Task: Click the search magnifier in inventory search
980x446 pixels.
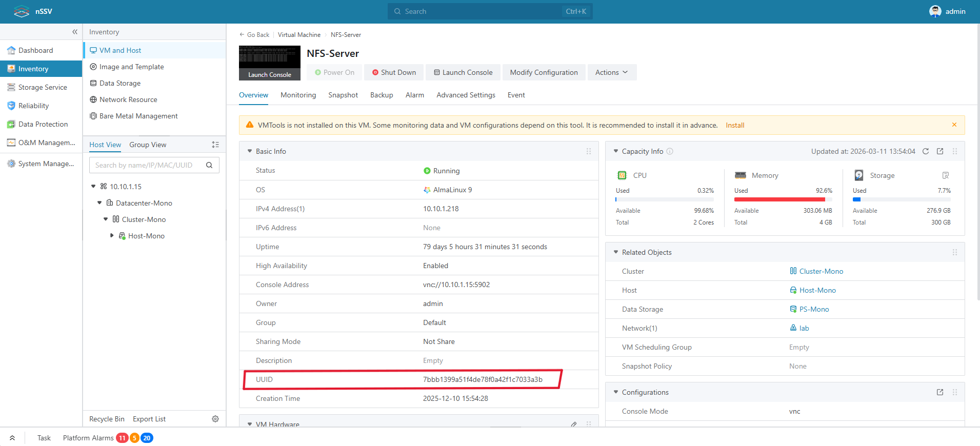Action: pos(209,165)
